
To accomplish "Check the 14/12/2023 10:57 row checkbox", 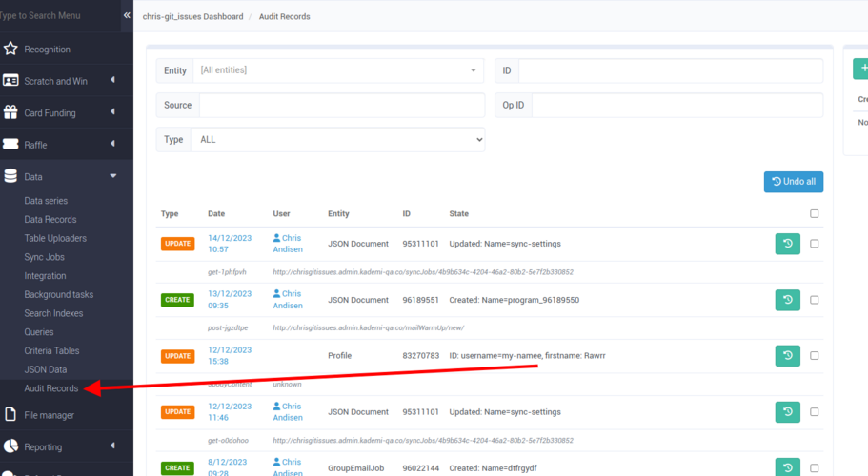I will pyautogui.click(x=814, y=244).
